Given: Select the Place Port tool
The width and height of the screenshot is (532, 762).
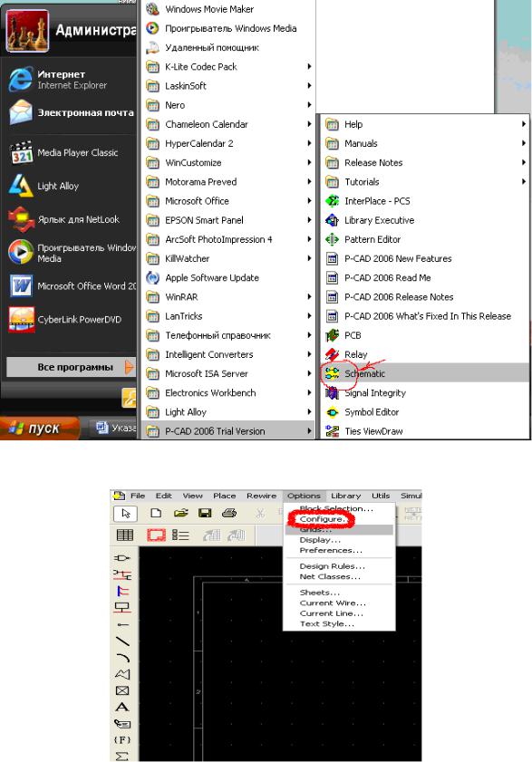Looking at the screenshot, I should click(x=122, y=607).
